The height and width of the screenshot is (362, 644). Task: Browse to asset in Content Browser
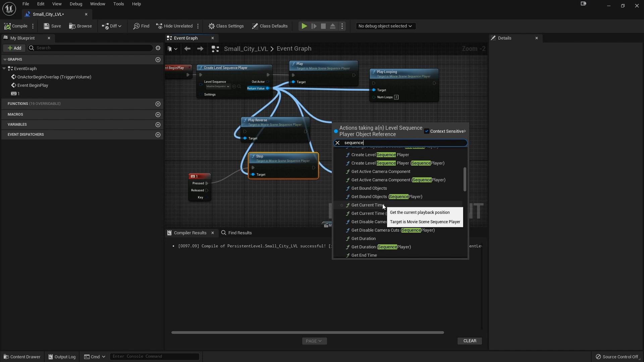(80, 26)
